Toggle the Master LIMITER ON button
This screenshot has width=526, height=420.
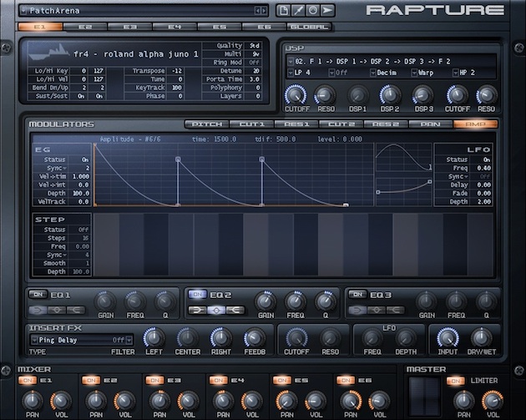pyautogui.click(x=456, y=381)
